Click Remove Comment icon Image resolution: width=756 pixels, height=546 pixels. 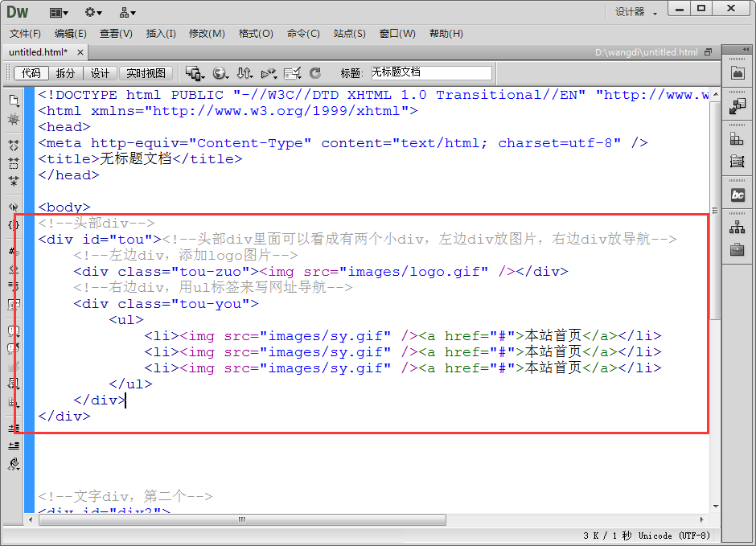(14, 348)
